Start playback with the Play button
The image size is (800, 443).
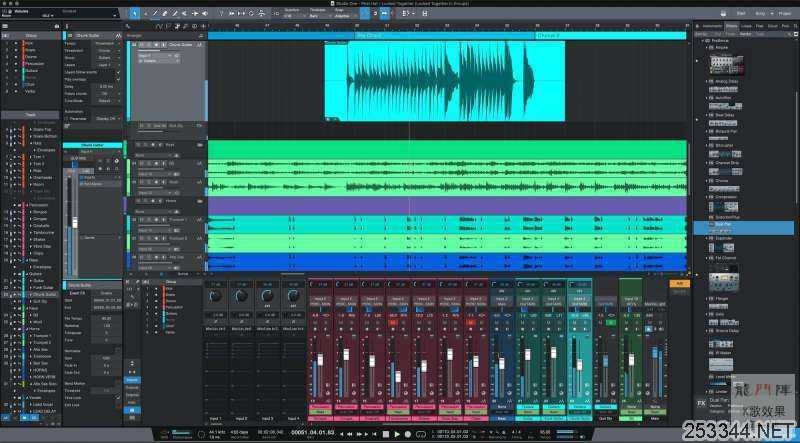point(397,434)
